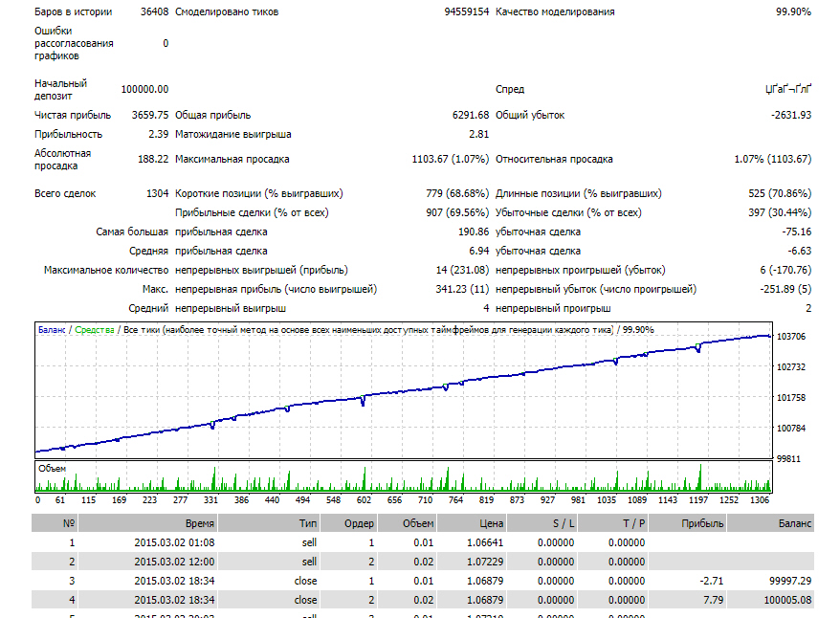Click the 'Баланс' table column header

770,523
